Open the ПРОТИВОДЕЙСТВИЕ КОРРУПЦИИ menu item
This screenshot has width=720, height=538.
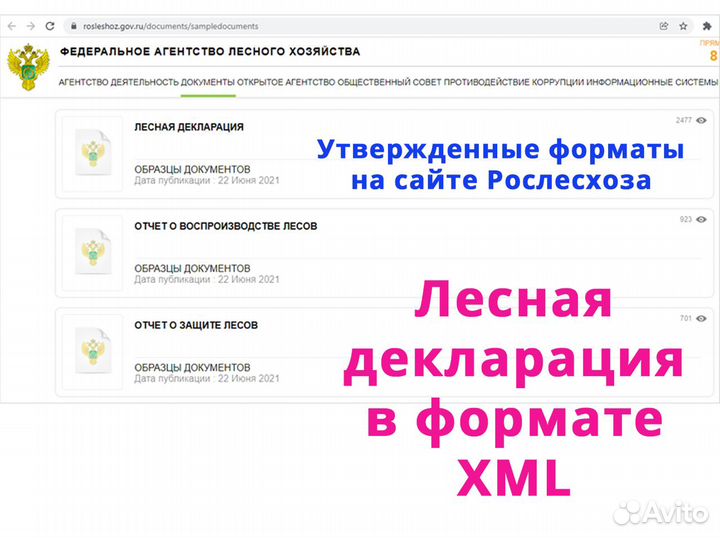(x=514, y=82)
